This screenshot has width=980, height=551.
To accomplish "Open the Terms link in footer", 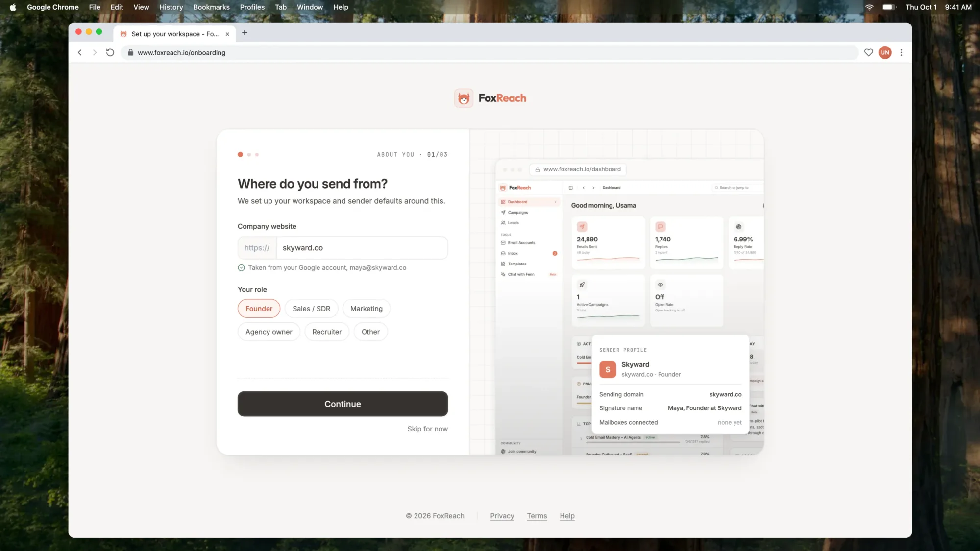I will (537, 516).
